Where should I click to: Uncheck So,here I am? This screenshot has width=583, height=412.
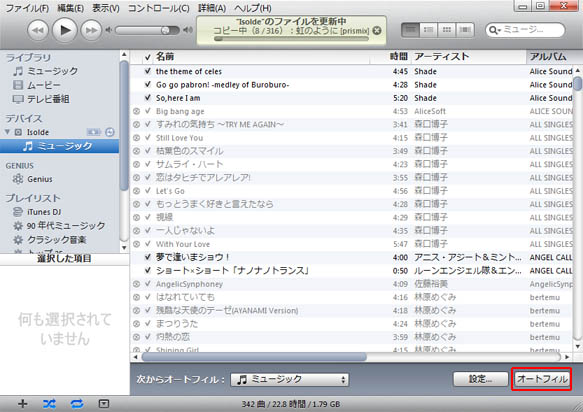pyautogui.click(x=148, y=98)
